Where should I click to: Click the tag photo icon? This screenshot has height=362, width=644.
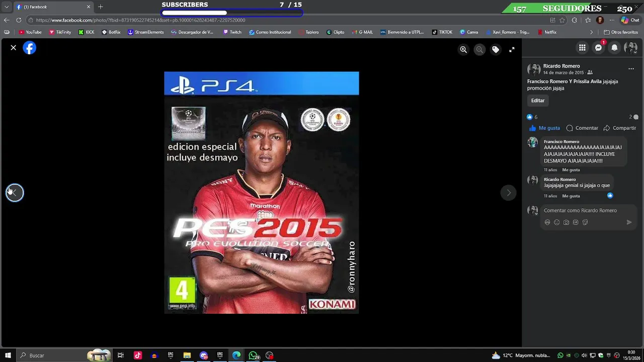[496, 50]
